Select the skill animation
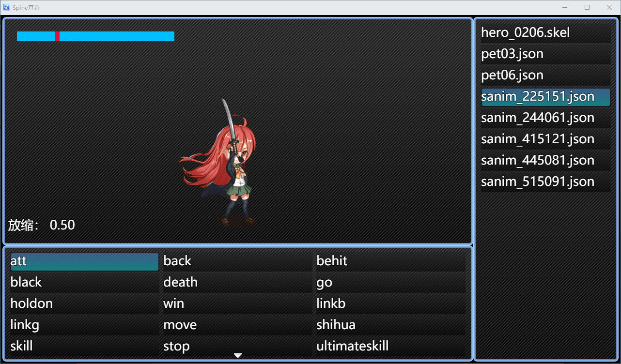The width and height of the screenshot is (621, 364). (84, 347)
